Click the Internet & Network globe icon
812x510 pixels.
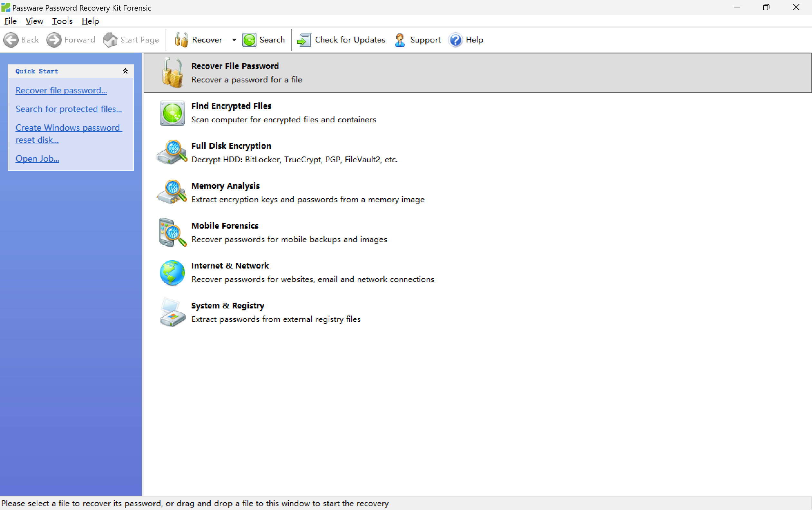(x=172, y=272)
